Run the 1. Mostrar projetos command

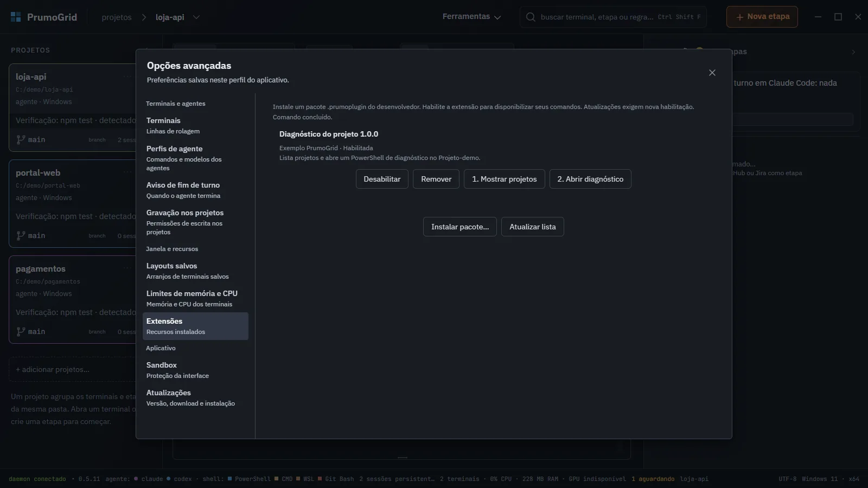click(x=505, y=179)
